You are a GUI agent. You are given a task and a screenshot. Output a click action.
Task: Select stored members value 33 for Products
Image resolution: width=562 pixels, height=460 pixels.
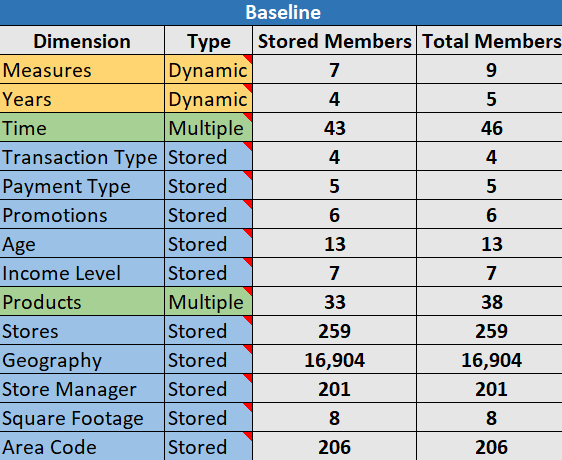click(x=334, y=302)
